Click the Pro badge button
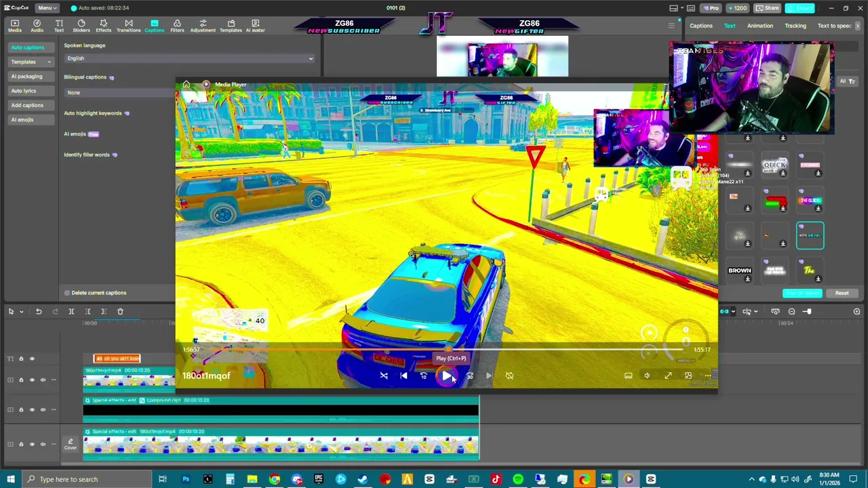868x488 pixels. (x=711, y=8)
